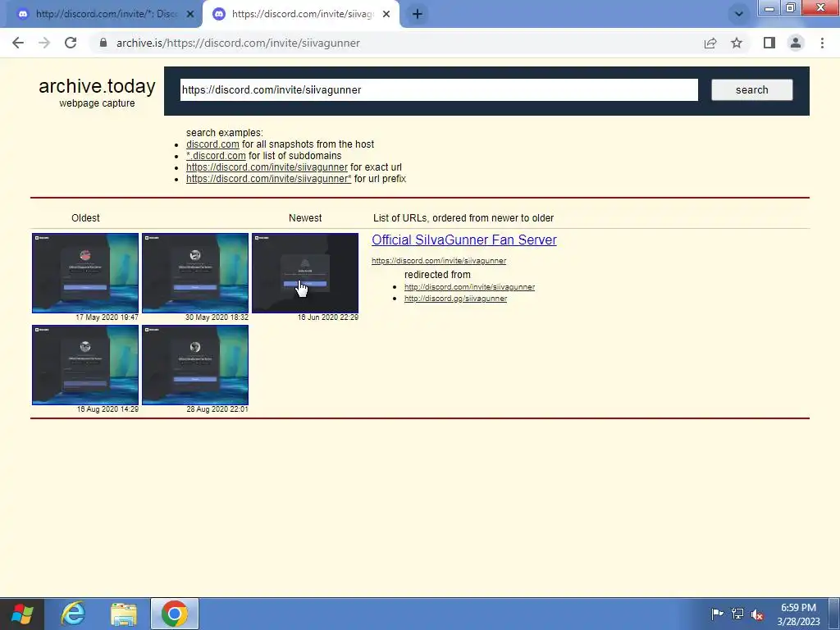The height and width of the screenshot is (630, 840).
Task: Open the network tray icon
Action: click(x=737, y=614)
